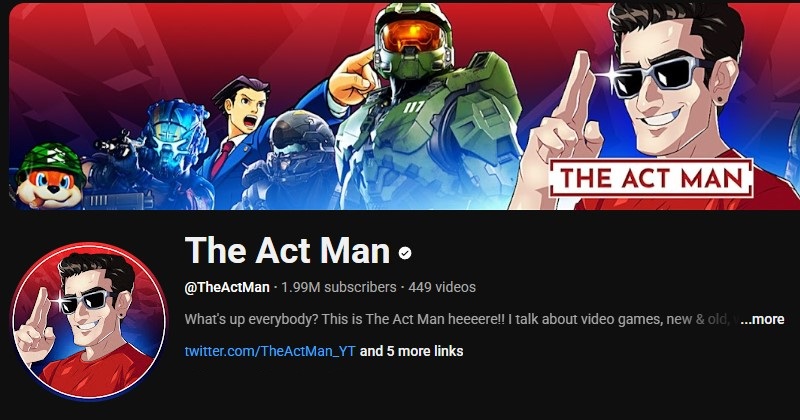The width and height of the screenshot is (800, 420).
Task: Open The Act Man circular profile avatar
Action: coord(89,321)
